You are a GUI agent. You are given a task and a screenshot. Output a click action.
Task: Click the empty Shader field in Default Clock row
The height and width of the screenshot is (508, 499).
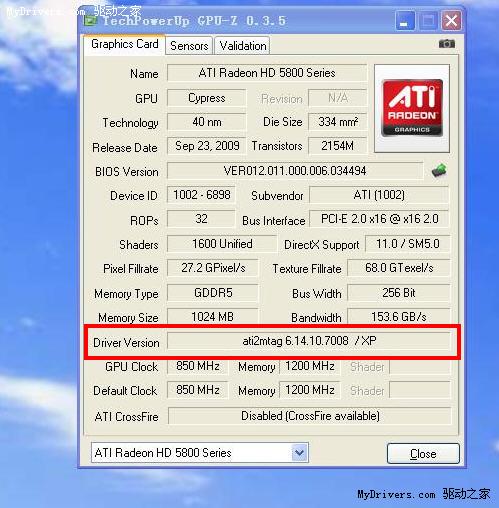pyautogui.click(x=420, y=390)
